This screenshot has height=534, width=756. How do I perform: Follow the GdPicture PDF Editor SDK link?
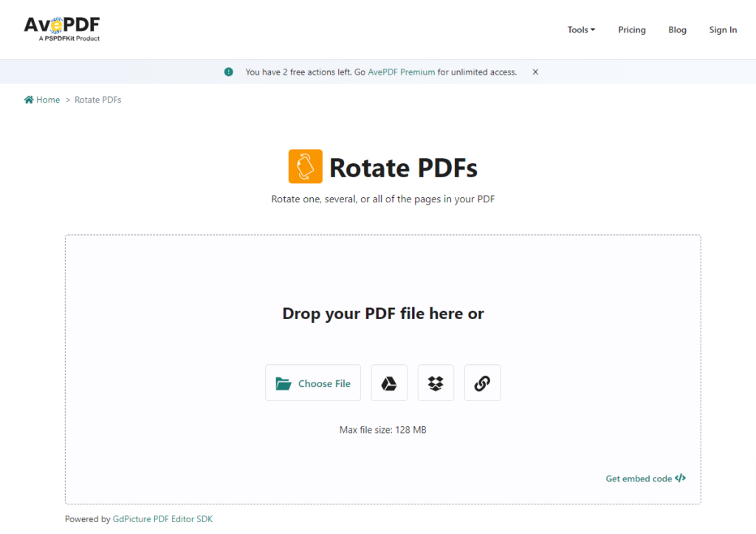tap(162, 518)
